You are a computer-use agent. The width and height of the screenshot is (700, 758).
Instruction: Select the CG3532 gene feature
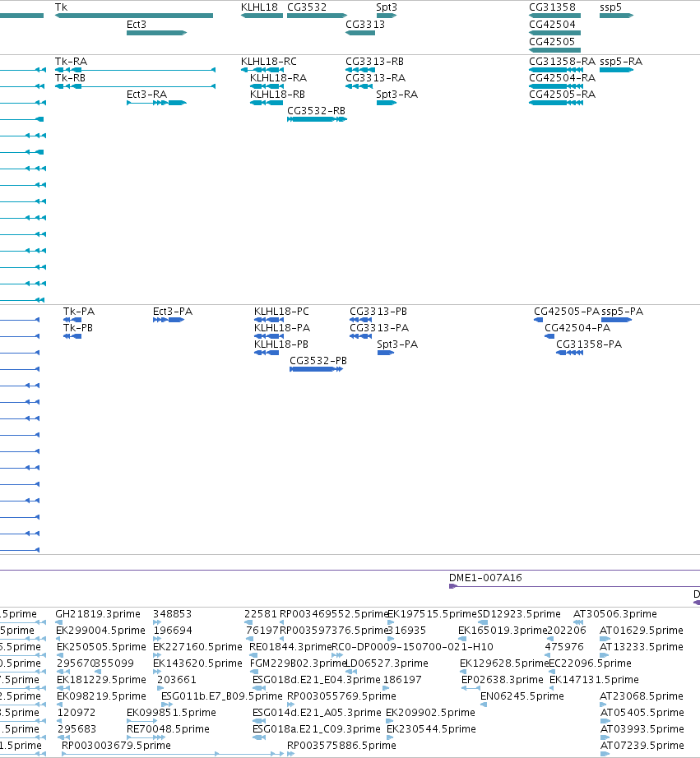318,16
